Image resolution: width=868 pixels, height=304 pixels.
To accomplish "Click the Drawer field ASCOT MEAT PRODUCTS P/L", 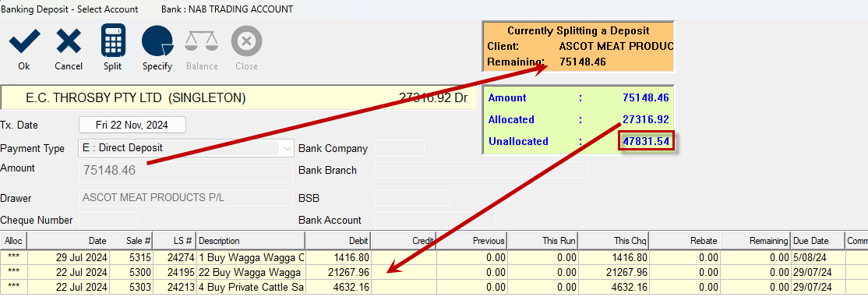I will tap(186, 198).
